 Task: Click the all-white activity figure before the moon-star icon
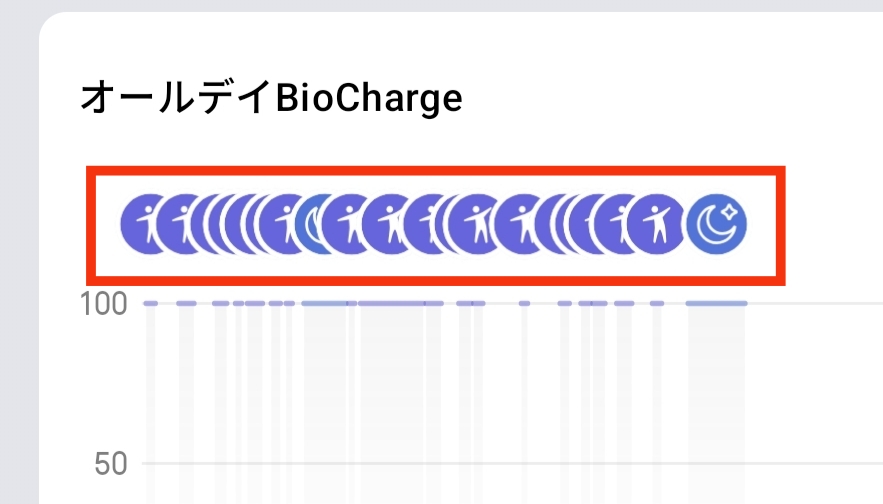656,224
